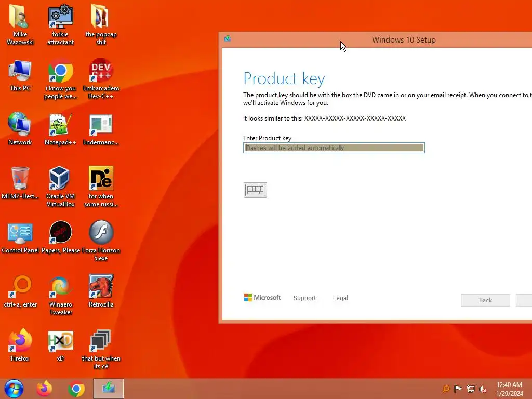Click the Microsoft logo in Setup footer

coord(262,298)
